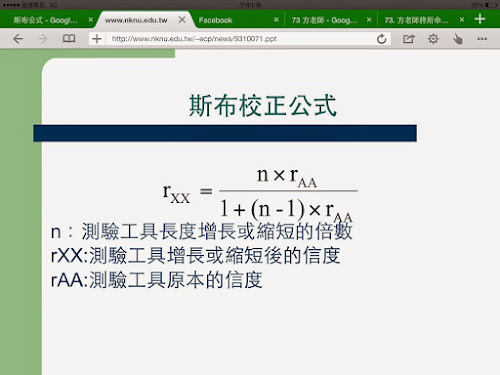Tap the clock in the status bar
Viewport: 500px width, 375px height.
pyautogui.click(x=251, y=5)
